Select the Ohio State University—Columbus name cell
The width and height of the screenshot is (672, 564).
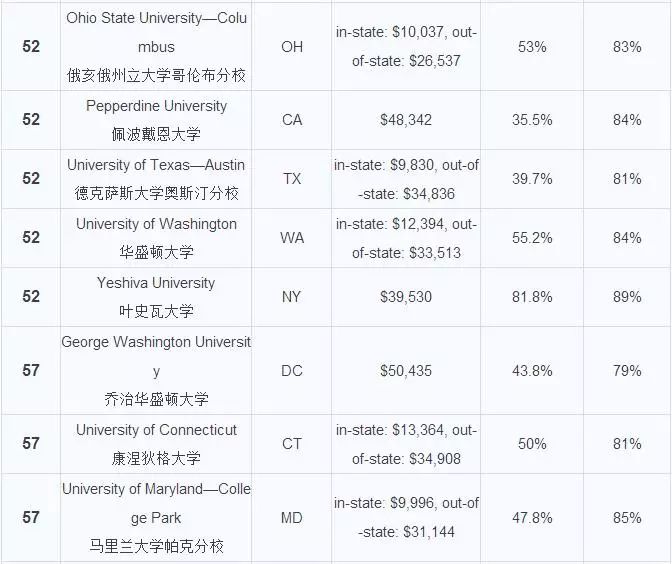click(x=156, y=46)
